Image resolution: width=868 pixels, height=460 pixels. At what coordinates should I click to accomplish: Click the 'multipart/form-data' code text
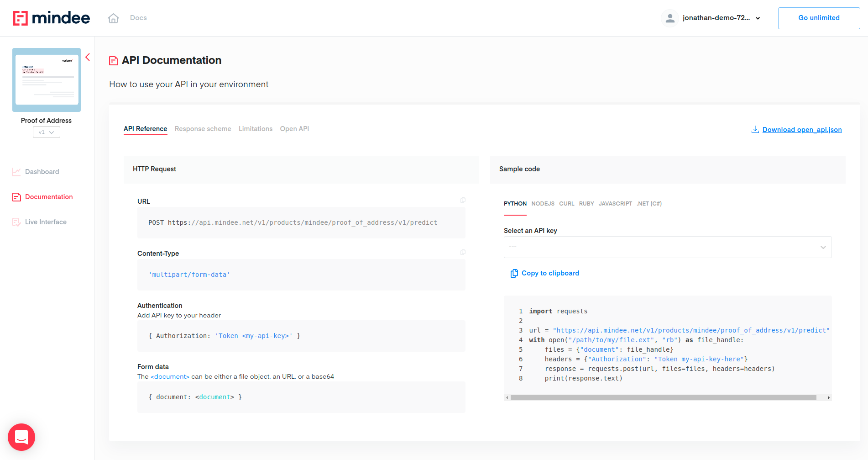tap(189, 275)
